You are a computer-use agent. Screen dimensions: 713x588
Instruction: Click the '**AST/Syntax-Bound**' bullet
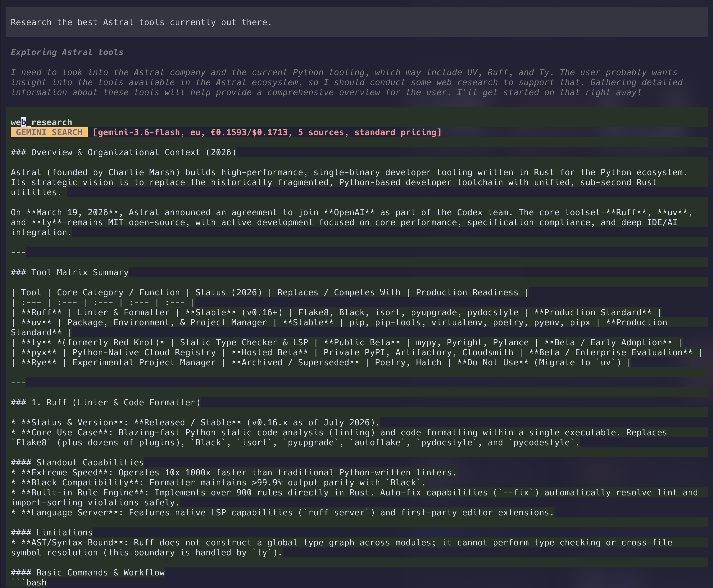342,548
